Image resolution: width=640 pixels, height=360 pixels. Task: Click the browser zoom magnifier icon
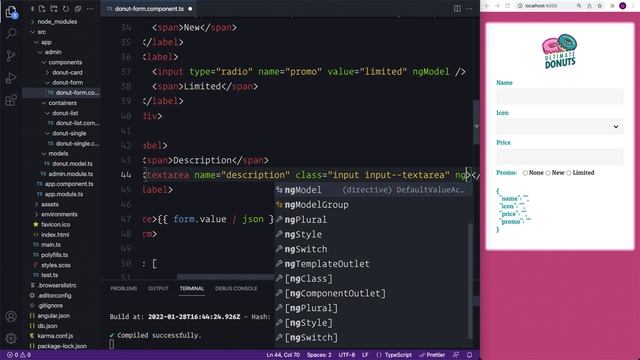click(x=579, y=6)
